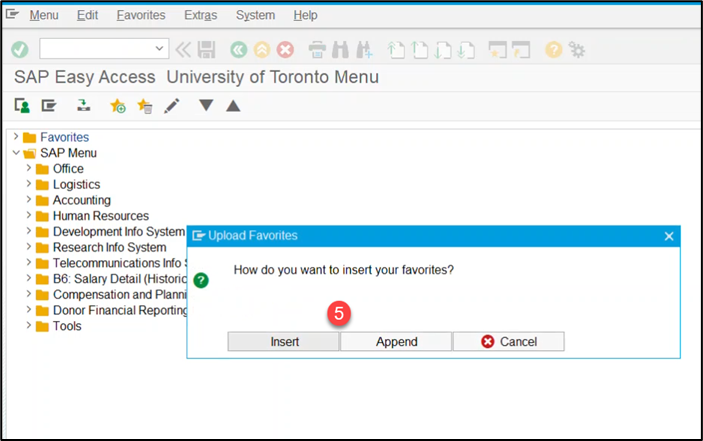Image resolution: width=703 pixels, height=441 pixels.
Task: Open the Menu menu in menu bar
Action: tap(44, 15)
